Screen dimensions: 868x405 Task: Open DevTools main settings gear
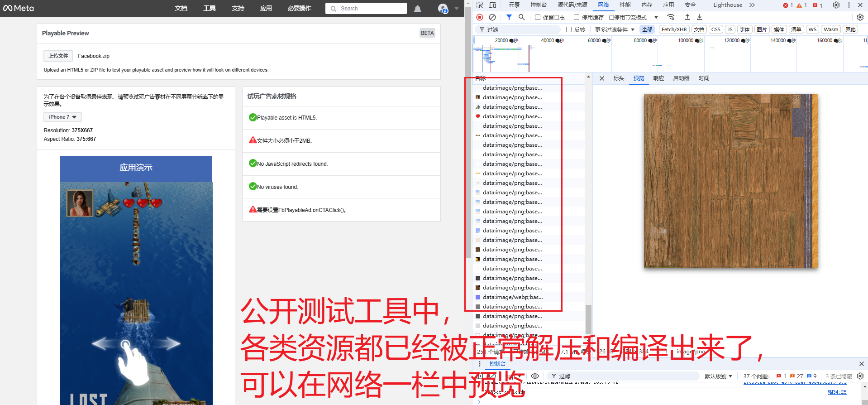pyautogui.click(x=836, y=5)
